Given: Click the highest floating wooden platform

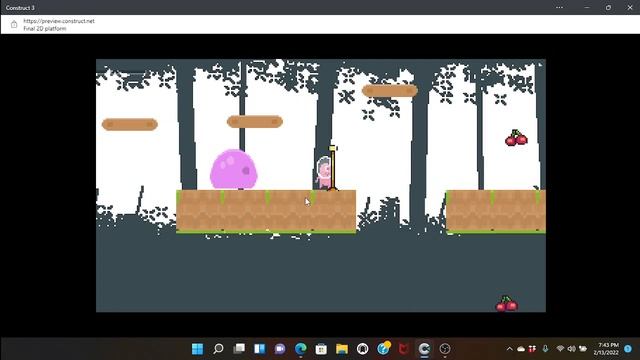Looking at the screenshot, I should click(x=390, y=91).
